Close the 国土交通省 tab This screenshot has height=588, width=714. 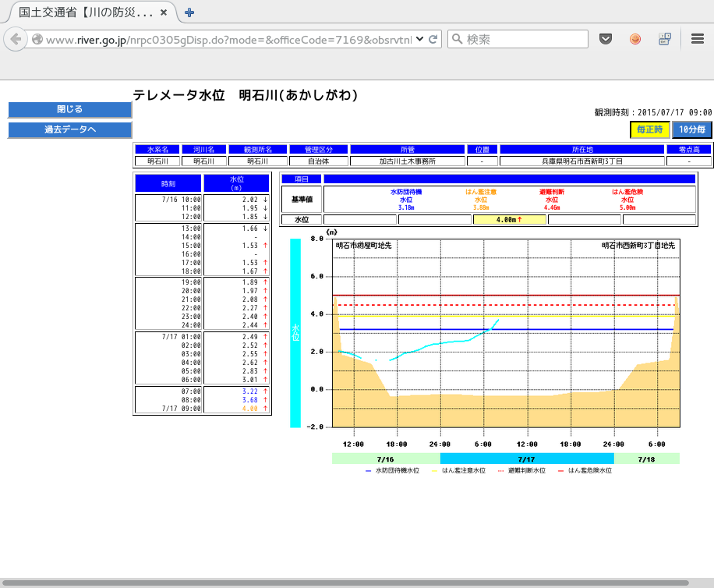click(164, 12)
